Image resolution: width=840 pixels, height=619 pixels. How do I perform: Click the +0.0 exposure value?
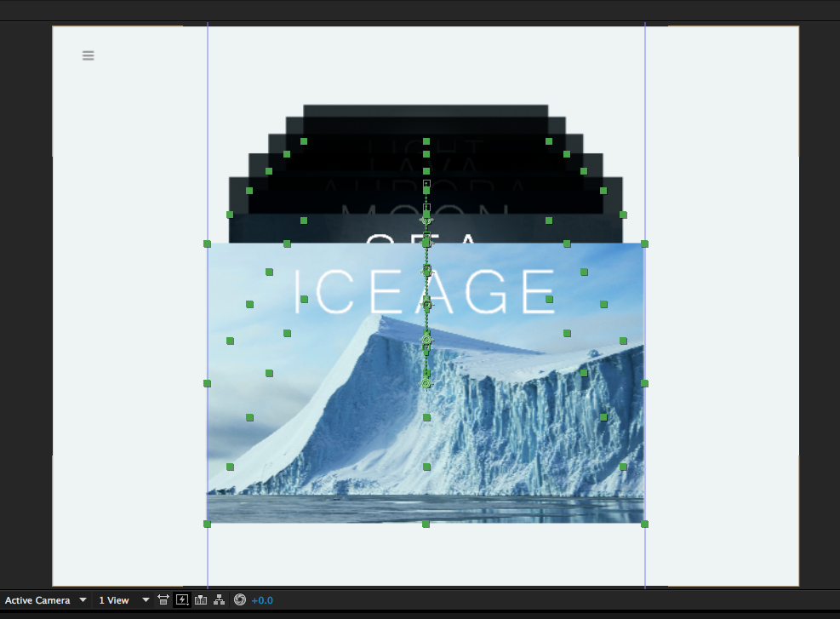pos(262,600)
